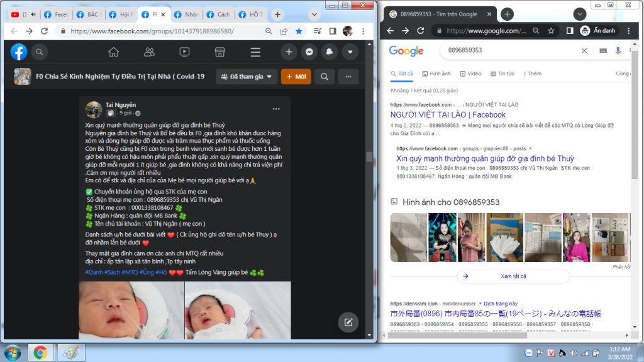Click the Google search box with 0896859353
The height and width of the screenshot is (362, 644).
point(509,51)
